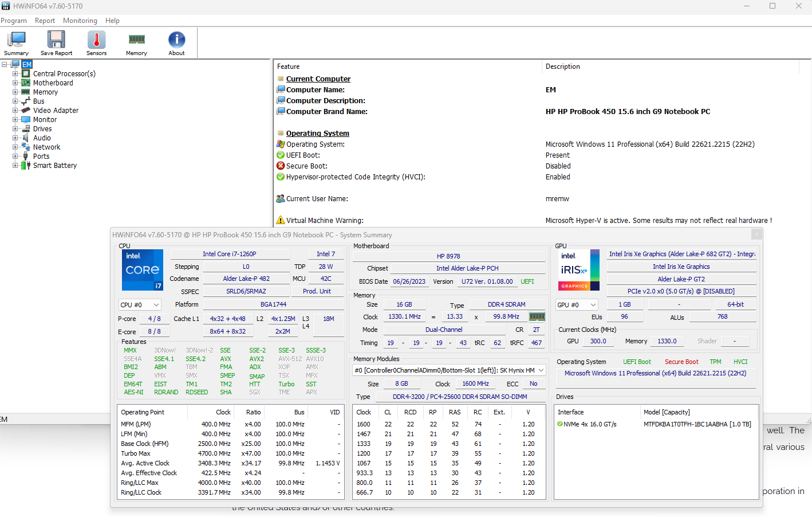Click the PCIe v2.0 x0 DISABLED value
The height and width of the screenshot is (517, 812).
coord(681,292)
